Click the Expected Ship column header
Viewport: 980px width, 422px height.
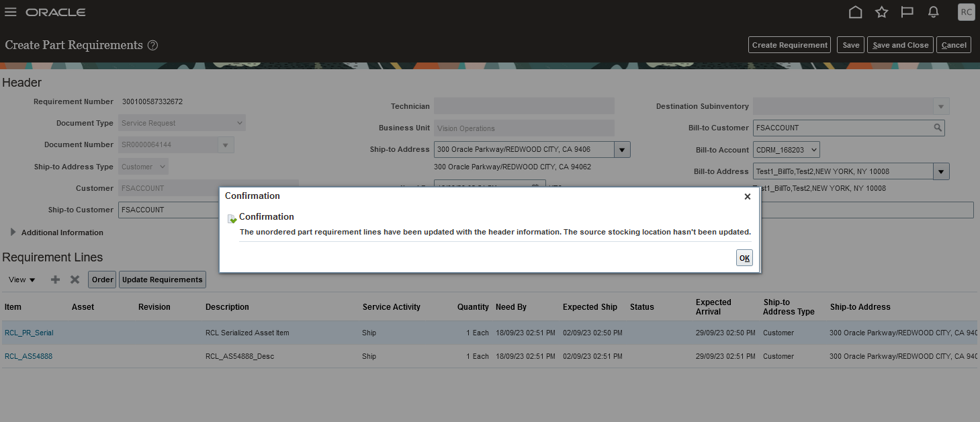(590, 307)
